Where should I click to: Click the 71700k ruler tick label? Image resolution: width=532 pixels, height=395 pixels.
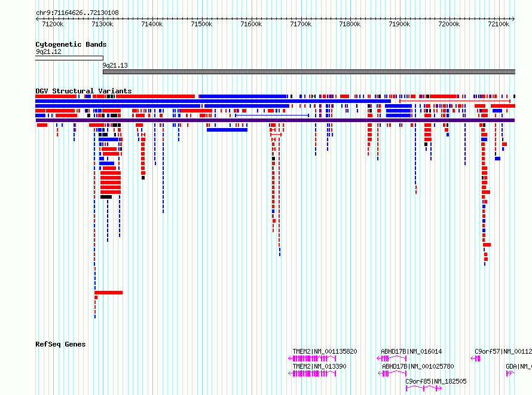click(x=301, y=24)
